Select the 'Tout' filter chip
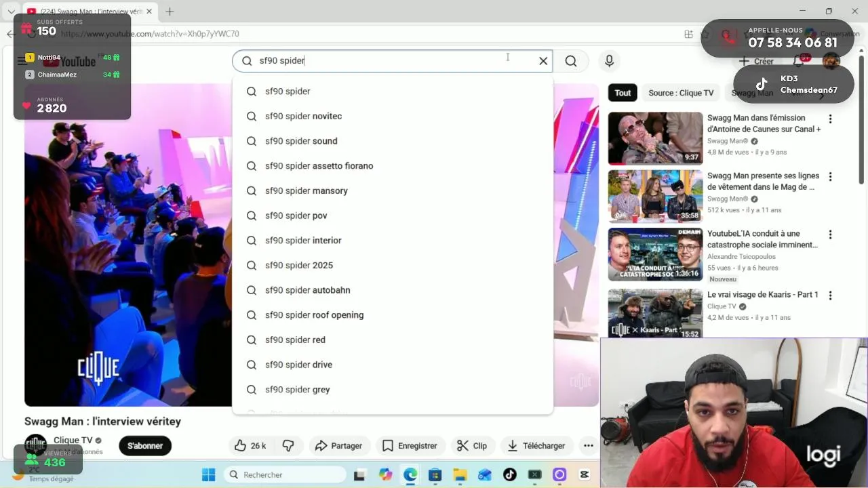 (623, 93)
